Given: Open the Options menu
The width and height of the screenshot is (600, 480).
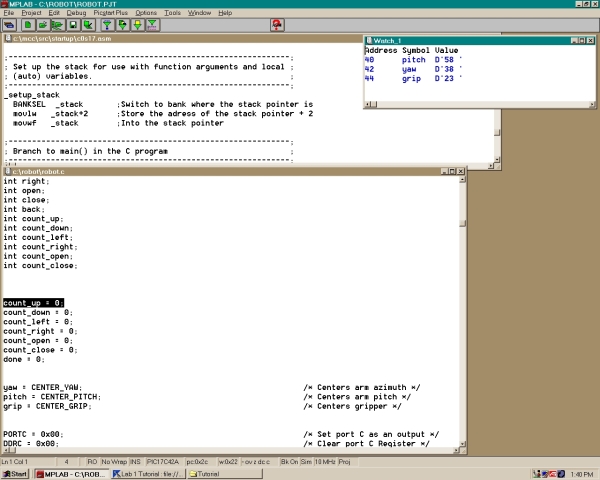Looking at the screenshot, I should click(146, 13).
